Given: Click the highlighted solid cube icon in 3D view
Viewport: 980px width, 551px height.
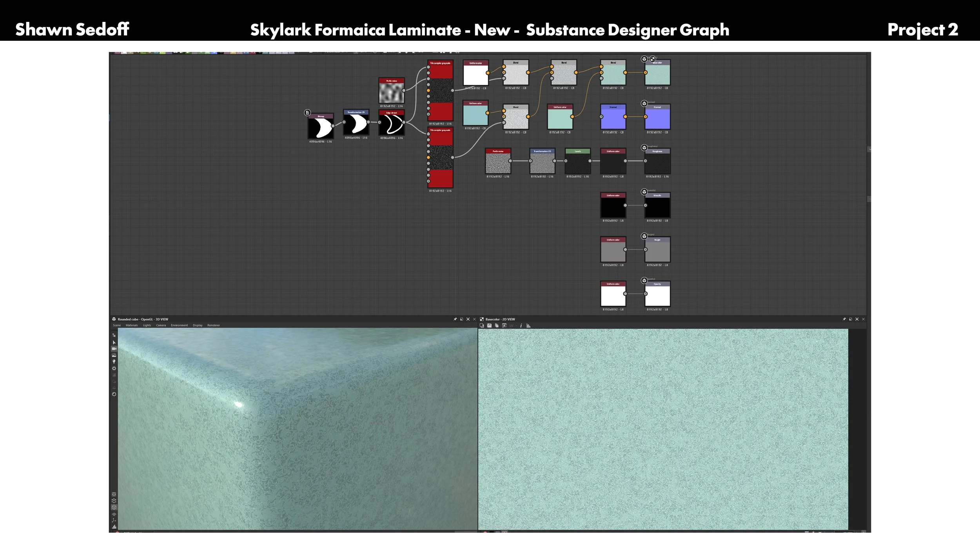Looking at the screenshot, I should (114, 507).
